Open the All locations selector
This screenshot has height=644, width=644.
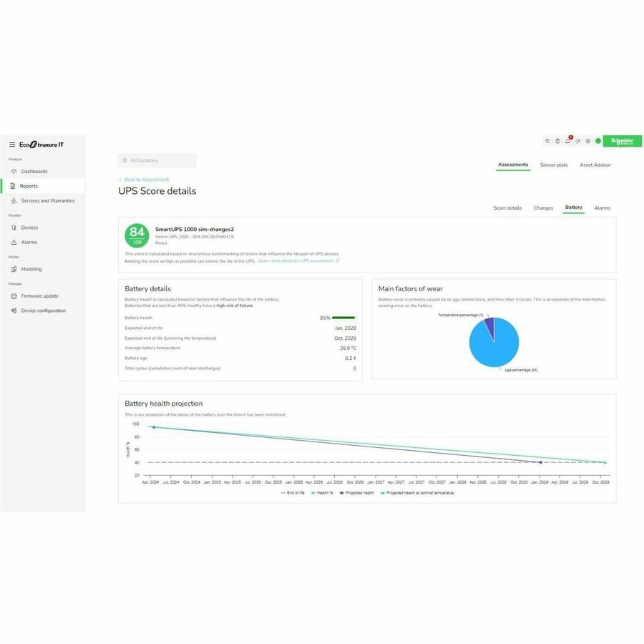(156, 160)
